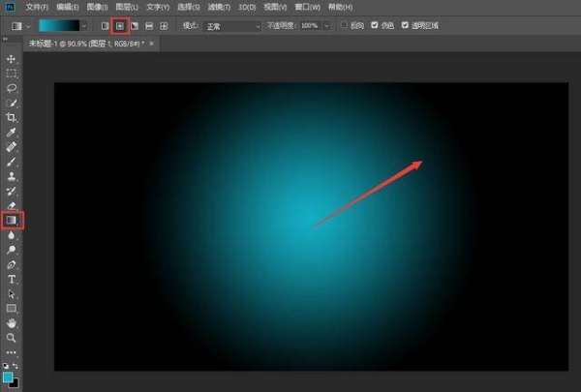Image resolution: width=581 pixels, height=392 pixels.
Task: Select the Zoom tool
Action: tap(12, 338)
